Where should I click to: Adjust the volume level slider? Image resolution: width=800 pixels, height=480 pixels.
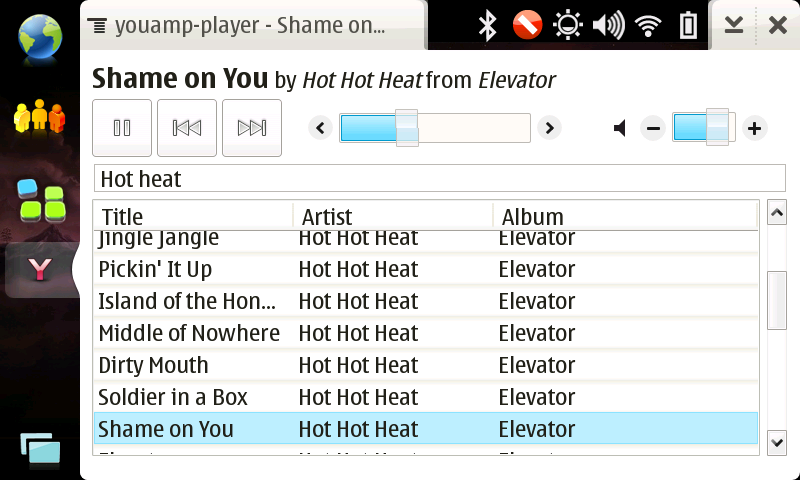click(x=704, y=128)
